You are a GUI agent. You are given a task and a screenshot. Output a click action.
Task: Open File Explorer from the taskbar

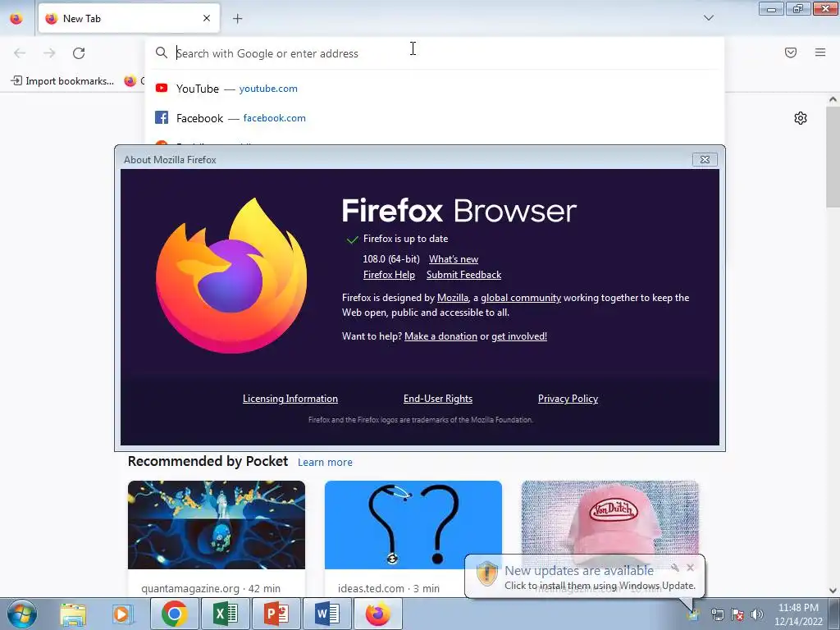[73, 614]
